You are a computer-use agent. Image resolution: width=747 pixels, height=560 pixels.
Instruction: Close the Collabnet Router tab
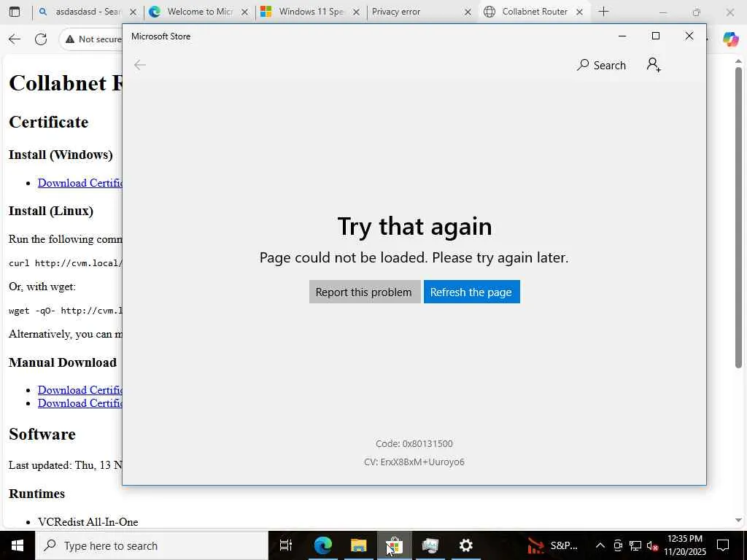(579, 12)
